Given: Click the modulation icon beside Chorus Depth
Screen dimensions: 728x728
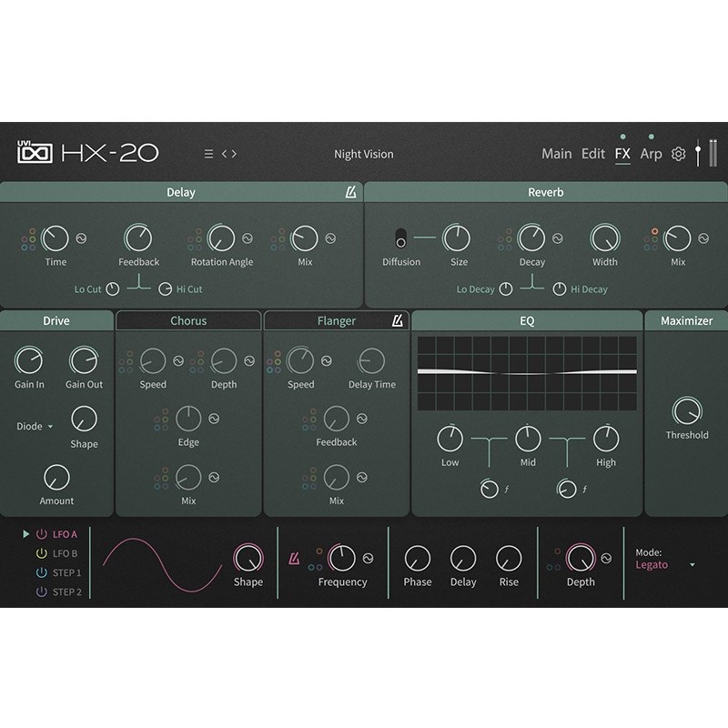Looking at the screenshot, I should [249, 360].
